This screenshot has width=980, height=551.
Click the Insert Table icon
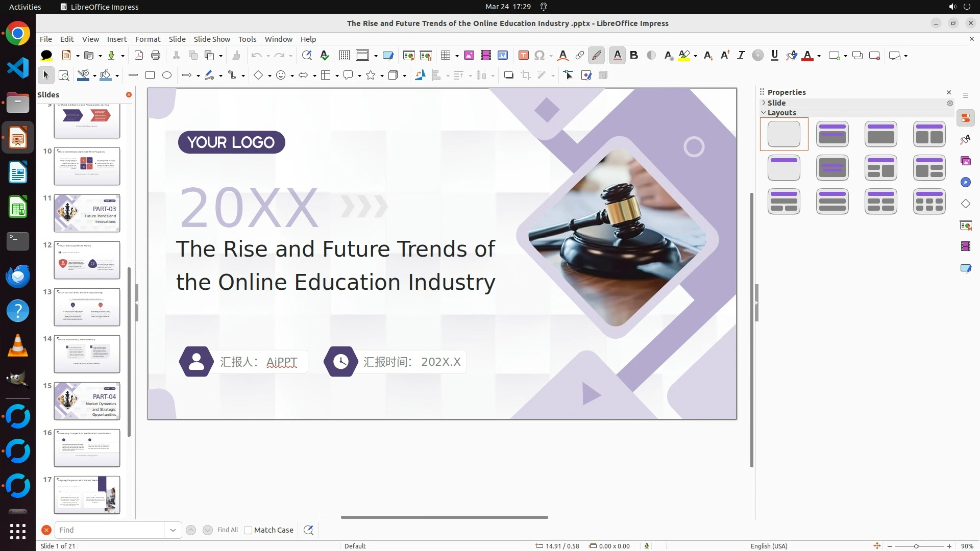point(446,56)
